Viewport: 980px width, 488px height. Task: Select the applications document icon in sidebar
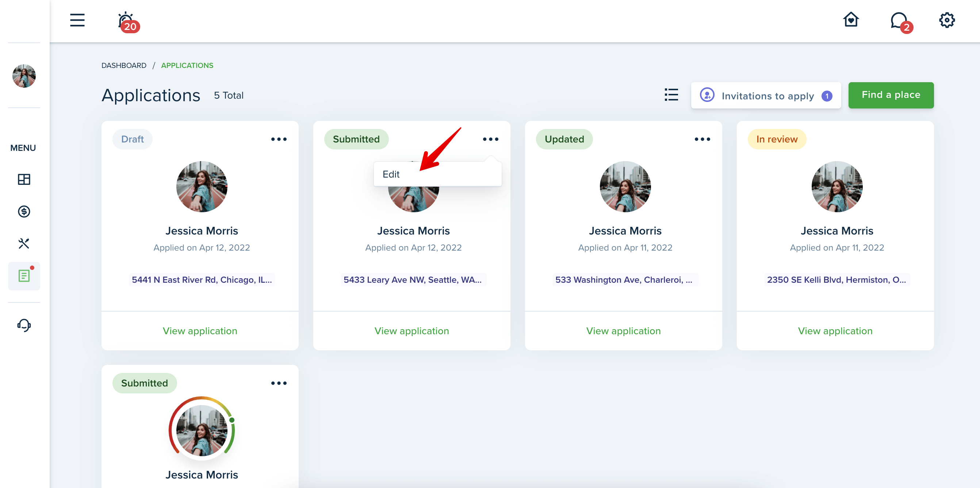pyautogui.click(x=24, y=275)
